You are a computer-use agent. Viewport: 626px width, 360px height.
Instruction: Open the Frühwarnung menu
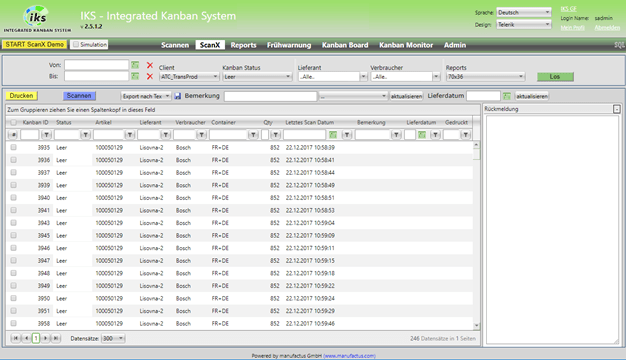coord(289,45)
